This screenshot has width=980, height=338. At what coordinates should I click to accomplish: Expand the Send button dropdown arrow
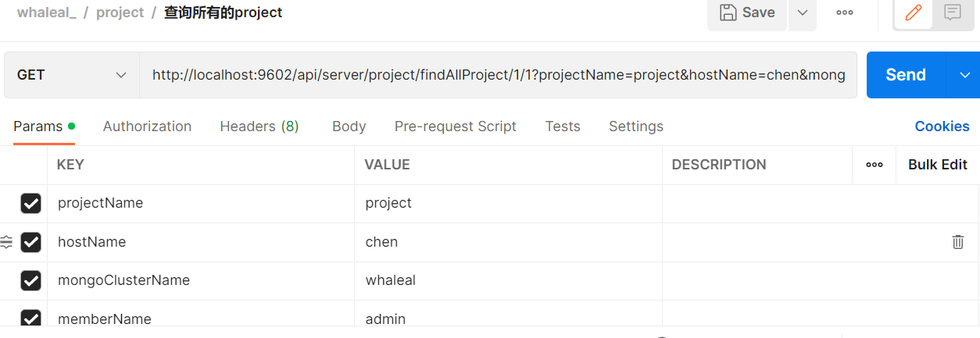[962, 75]
